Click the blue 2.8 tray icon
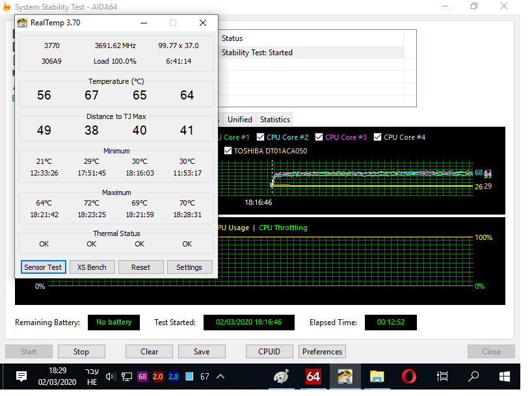Image resolution: width=532 pixels, height=396 pixels. click(x=174, y=376)
